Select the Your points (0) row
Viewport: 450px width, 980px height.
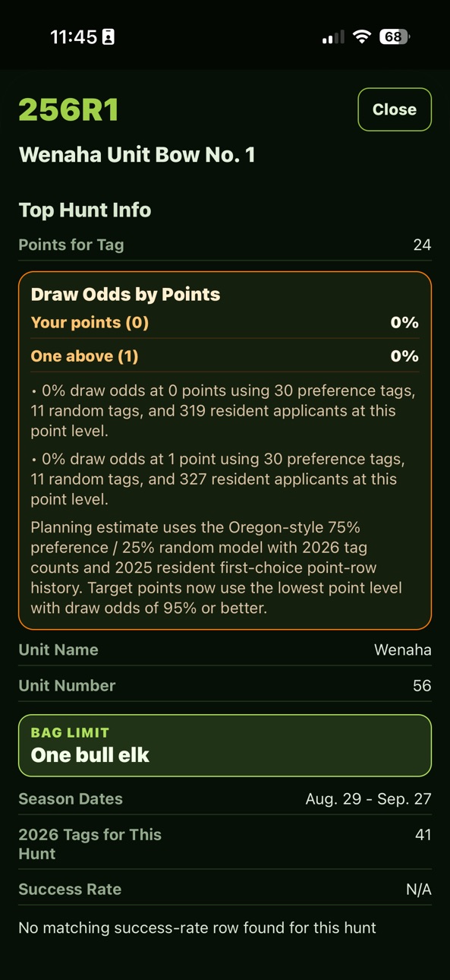point(225,323)
